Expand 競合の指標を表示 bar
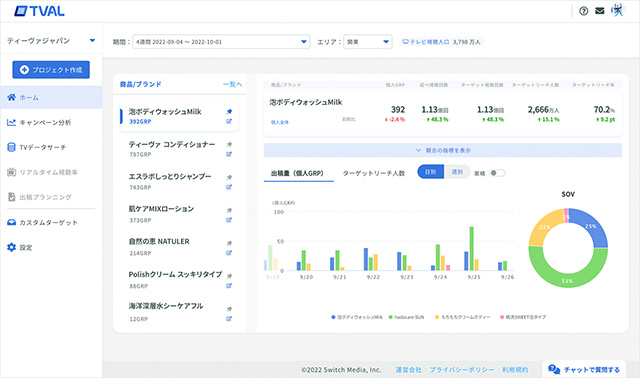 coord(443,150)
